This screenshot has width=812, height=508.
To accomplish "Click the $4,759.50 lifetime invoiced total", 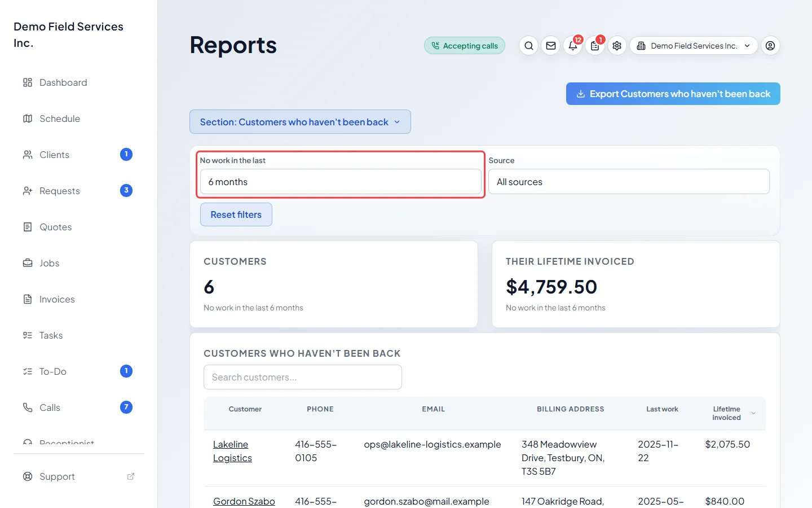I will (551, 287).
